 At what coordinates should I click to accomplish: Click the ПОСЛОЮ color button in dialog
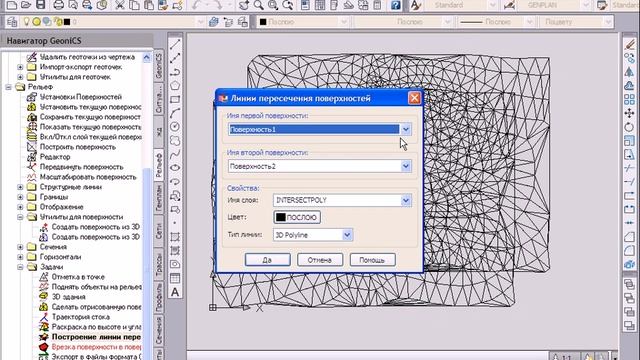coord(297,217)
